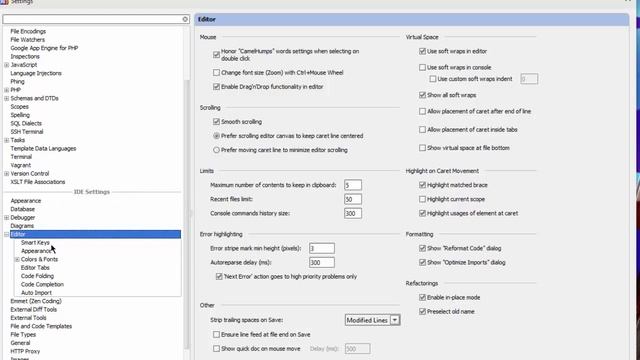Select File Watchers in settings tree

(x=27, y=40)
